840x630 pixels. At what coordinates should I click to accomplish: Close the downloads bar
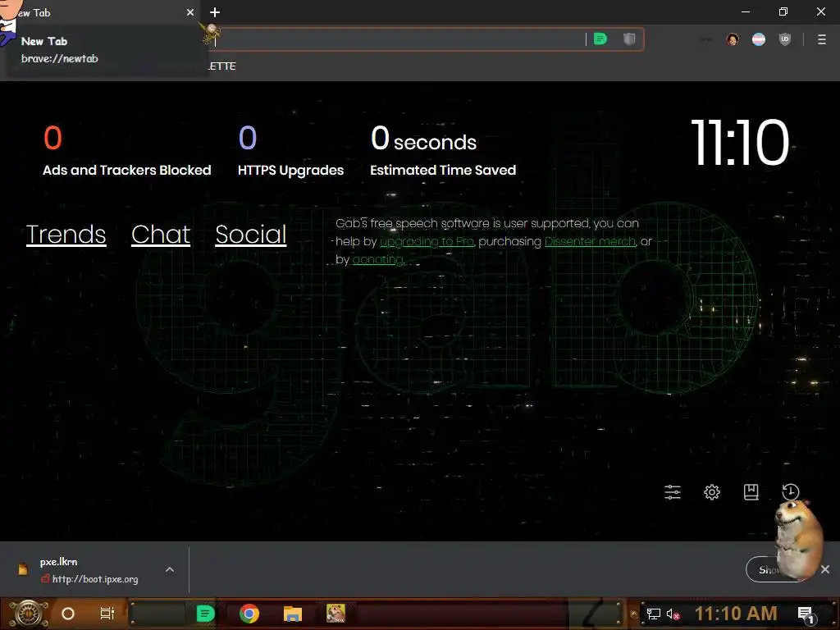pos(825,569)
